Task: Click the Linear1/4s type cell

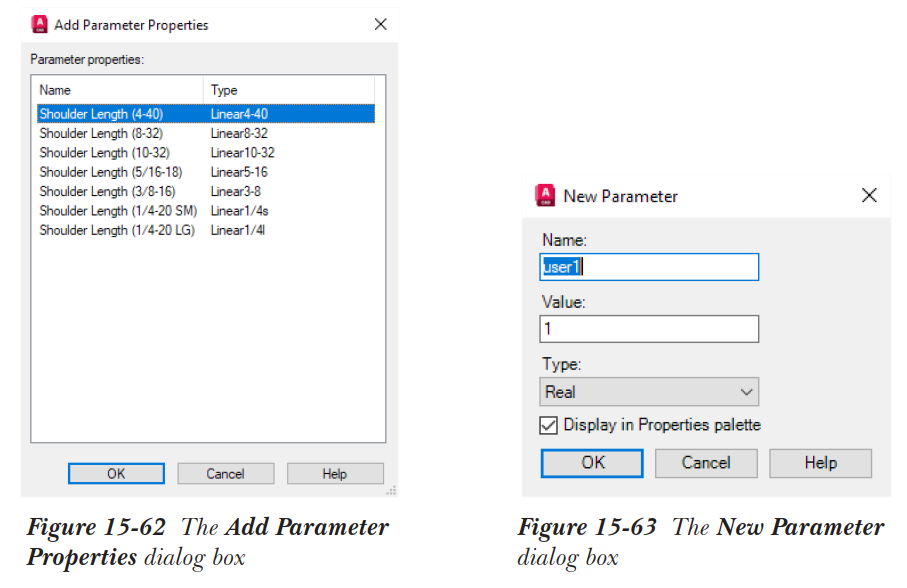Action: pos(239,211)
